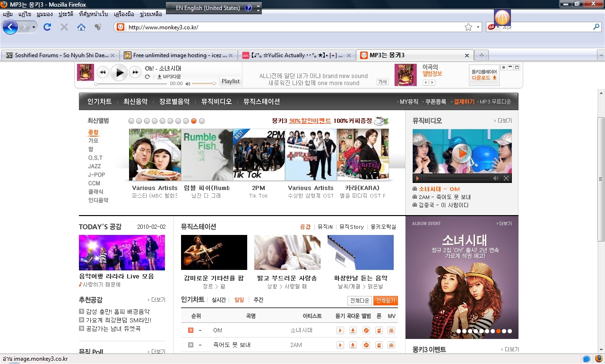This screenshot has width=605, height=364.
Task: Click 전체듣기 to play all
Action: tap(386, 301)
